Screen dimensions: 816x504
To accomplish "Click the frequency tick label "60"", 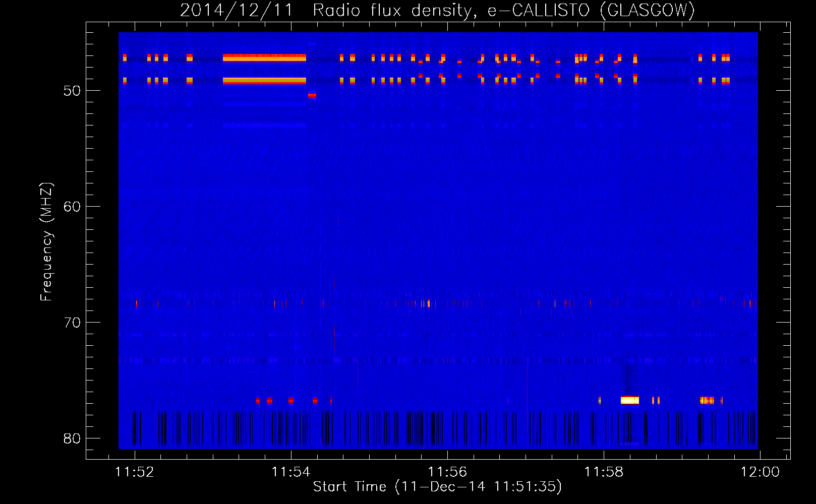I will [72, 207].
